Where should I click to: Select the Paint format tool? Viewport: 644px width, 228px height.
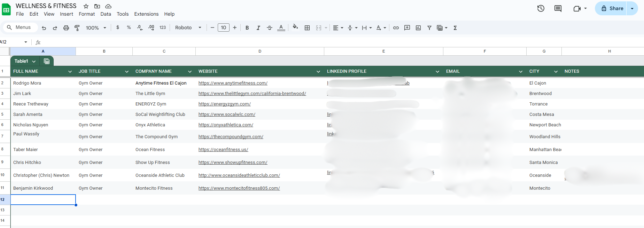click(x=77, y=28)
